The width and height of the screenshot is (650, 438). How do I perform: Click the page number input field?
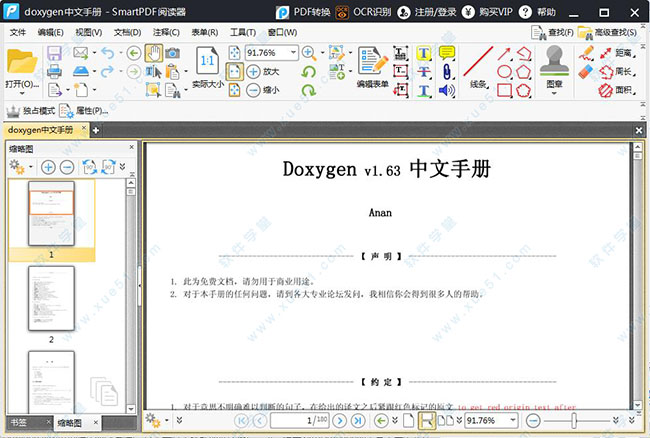point(300,421)
